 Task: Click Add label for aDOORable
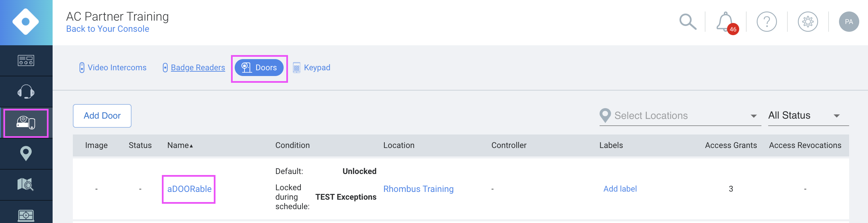coord(620,189)
